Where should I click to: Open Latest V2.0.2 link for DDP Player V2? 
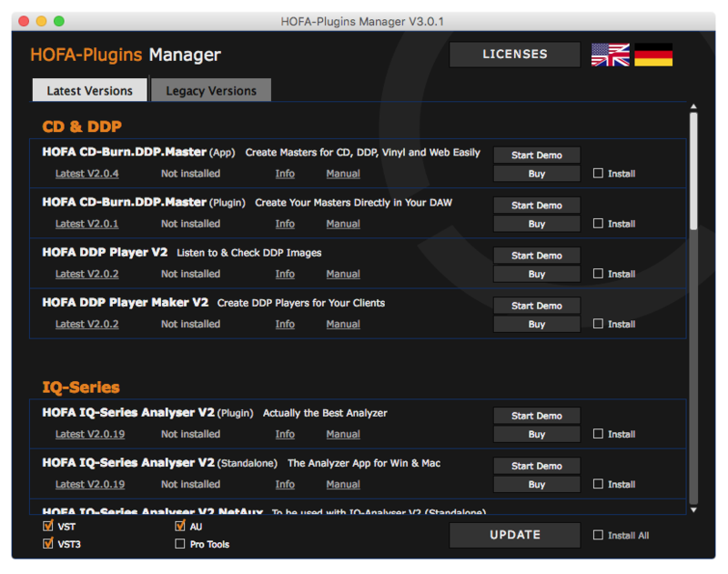(86, 274)
